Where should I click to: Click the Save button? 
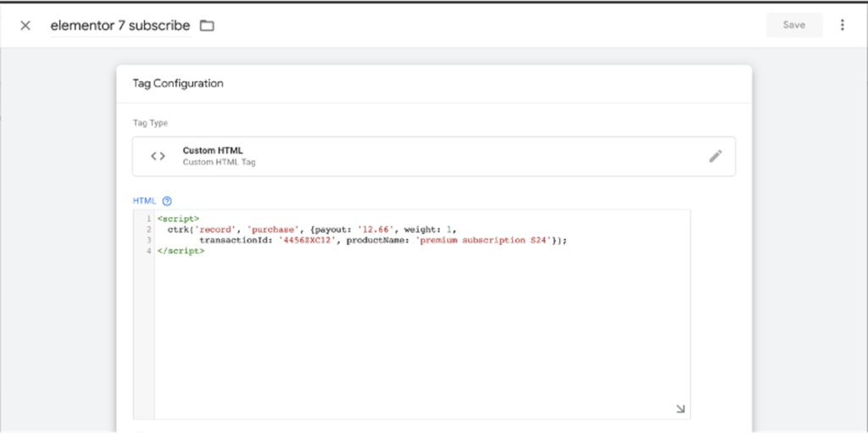coord(793,25)
